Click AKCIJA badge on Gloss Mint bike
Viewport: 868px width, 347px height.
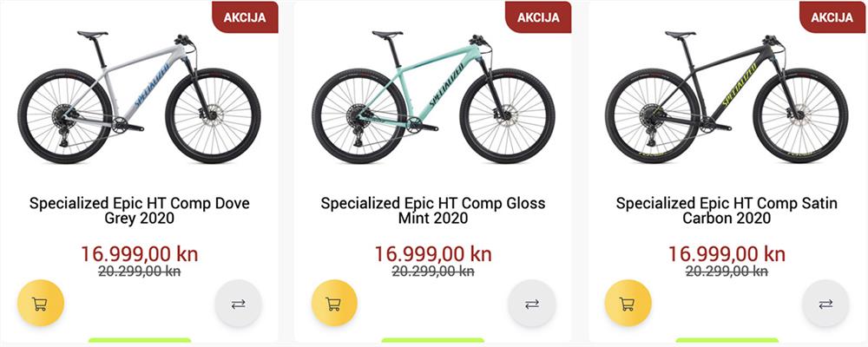point(539,17)
